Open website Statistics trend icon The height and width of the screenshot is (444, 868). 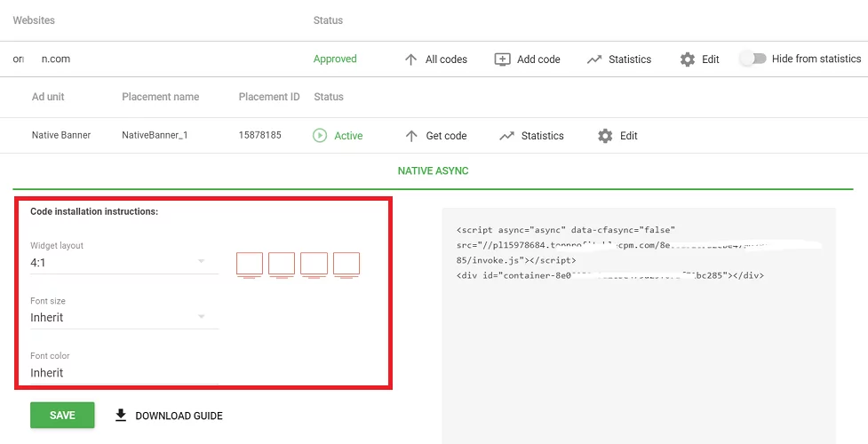point(594,59)
